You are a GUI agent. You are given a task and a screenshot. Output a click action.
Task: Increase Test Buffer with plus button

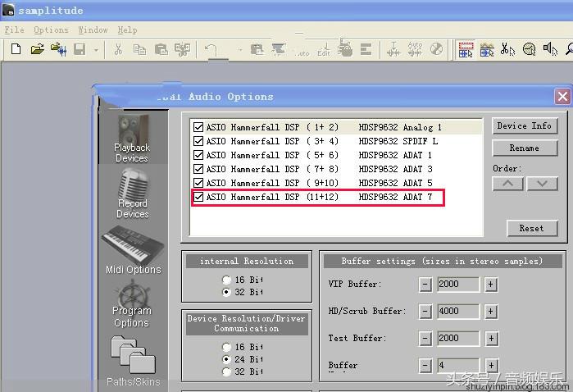[x=491, y=338]
